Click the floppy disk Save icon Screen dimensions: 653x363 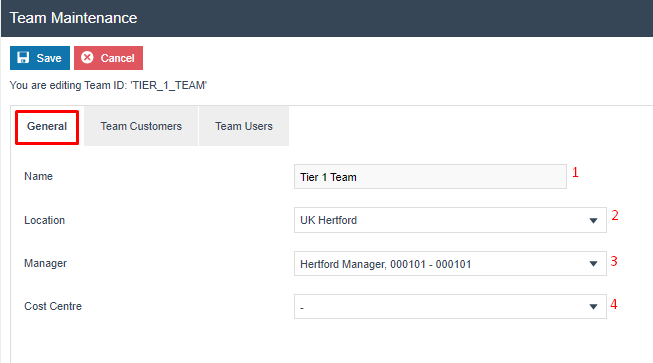click(x=23, y=57)
